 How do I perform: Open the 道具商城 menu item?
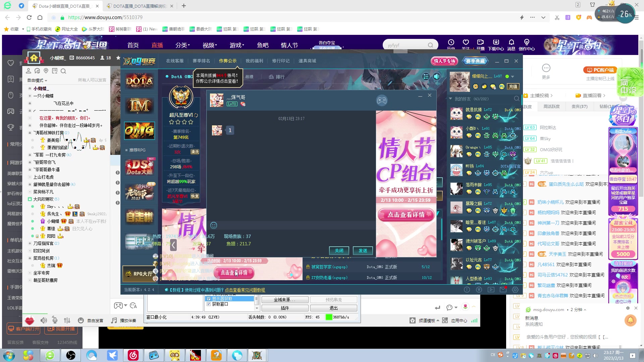307,61
